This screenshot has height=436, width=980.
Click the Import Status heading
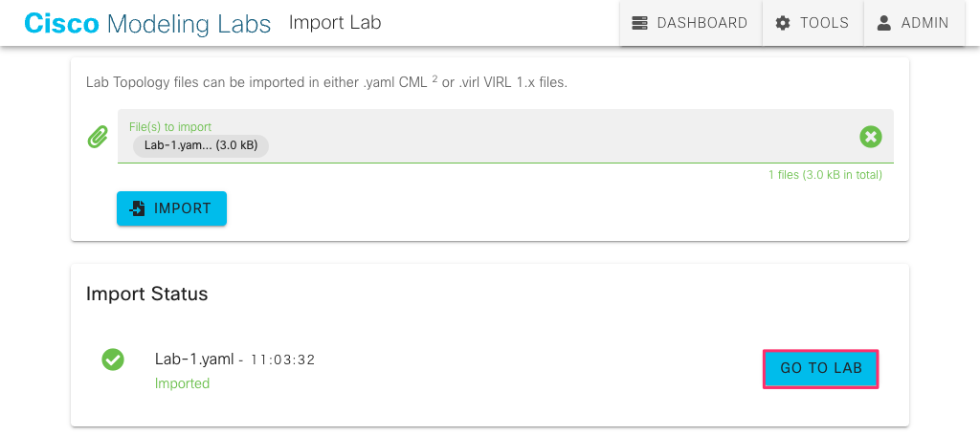click(x=146, y=294)
